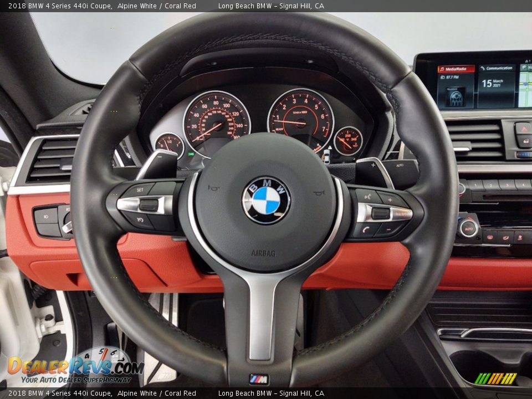The height and width of the screenshot is (399, 532).
Task: Click the volume minus button on the right spoke
Action: click(x=390, y=229)
